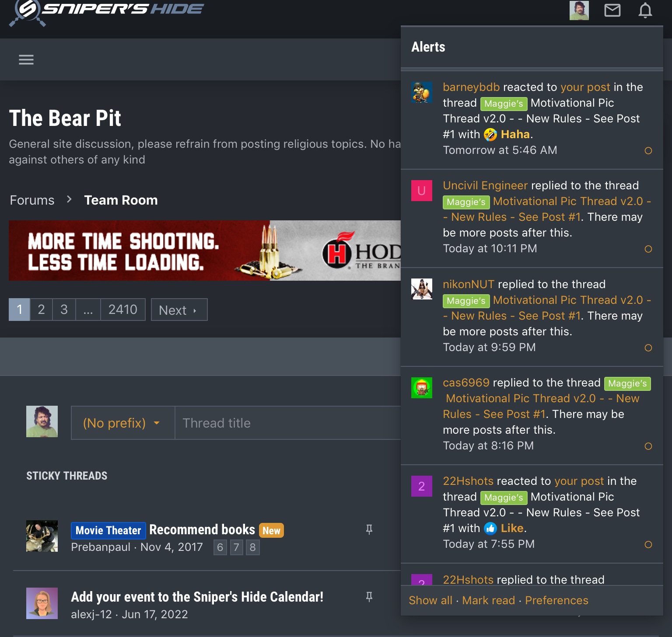Mark Uncivil Engineer alert read circle
Screen dimensions: 672x637
[x=648, y=249]
